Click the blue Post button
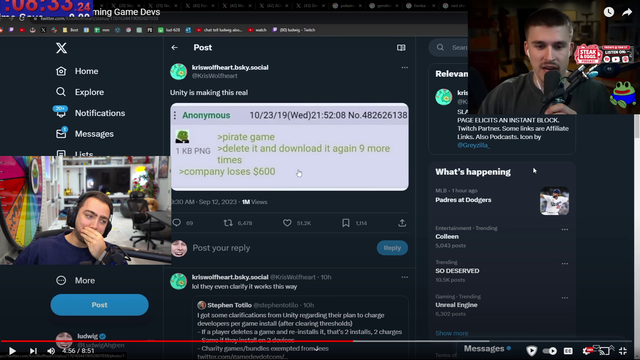Viewport: 640px width, 360px height. pyautogui.click(x=100, y=305)
